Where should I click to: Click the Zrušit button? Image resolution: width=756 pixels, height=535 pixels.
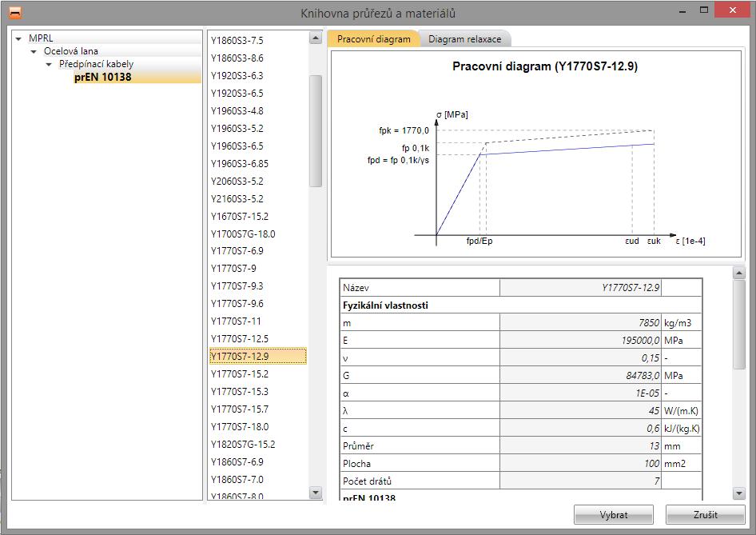706,515
